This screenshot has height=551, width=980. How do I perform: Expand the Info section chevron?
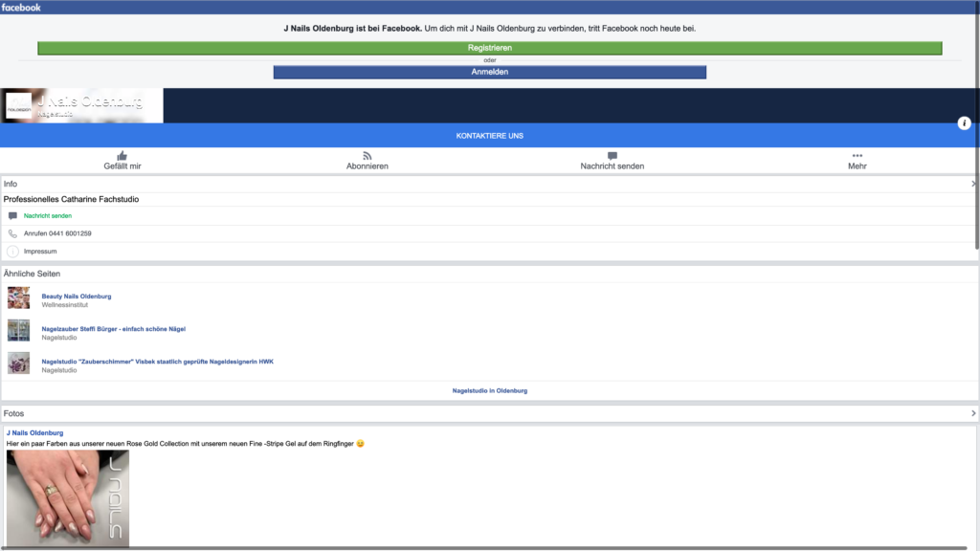point(973,184)
